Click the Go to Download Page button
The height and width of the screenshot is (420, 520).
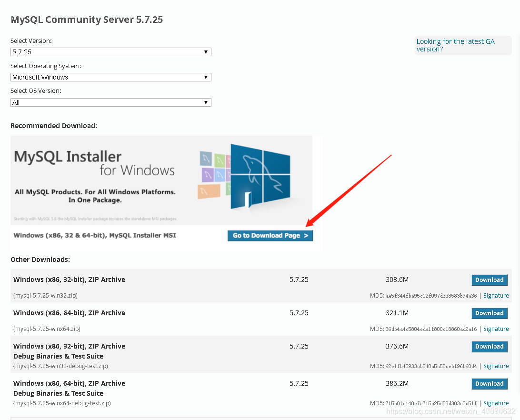click(270, 236)
